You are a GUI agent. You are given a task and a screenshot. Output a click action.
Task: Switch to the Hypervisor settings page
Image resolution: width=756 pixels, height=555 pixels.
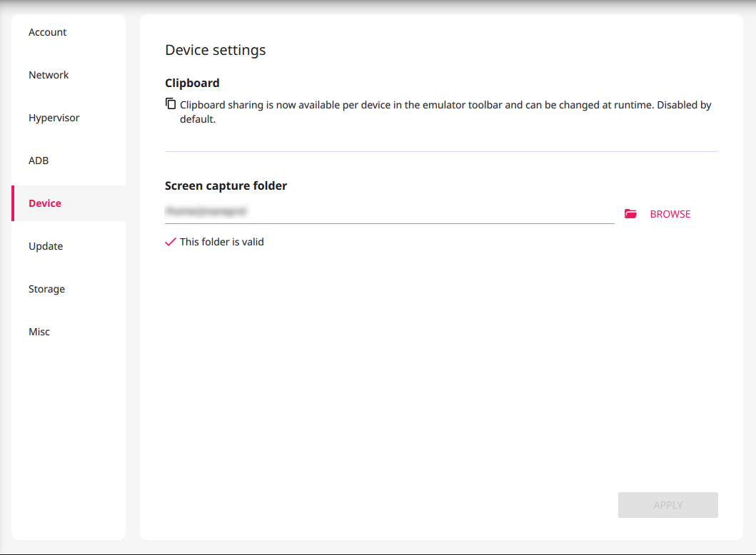click(54, 118)
